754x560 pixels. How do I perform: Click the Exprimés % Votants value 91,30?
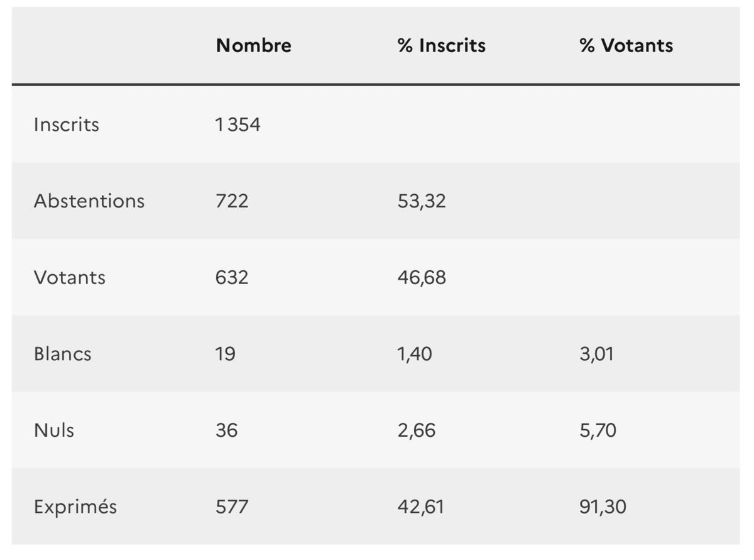603,507
